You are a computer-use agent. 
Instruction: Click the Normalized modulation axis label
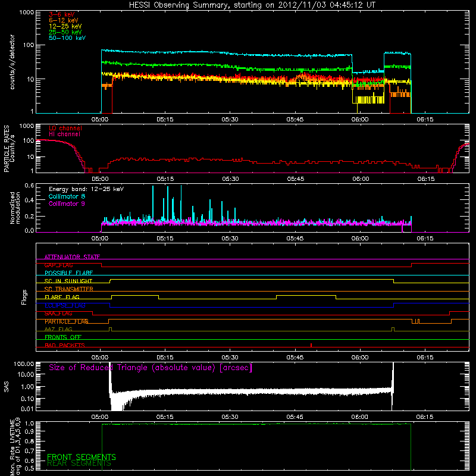[x=15, y=208]
